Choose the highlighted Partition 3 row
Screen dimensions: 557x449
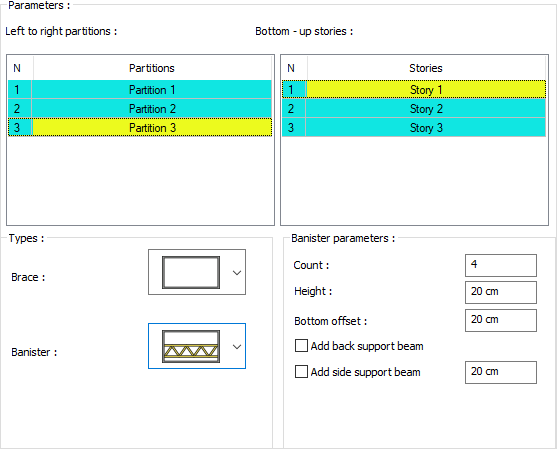[x=140, y=128]
